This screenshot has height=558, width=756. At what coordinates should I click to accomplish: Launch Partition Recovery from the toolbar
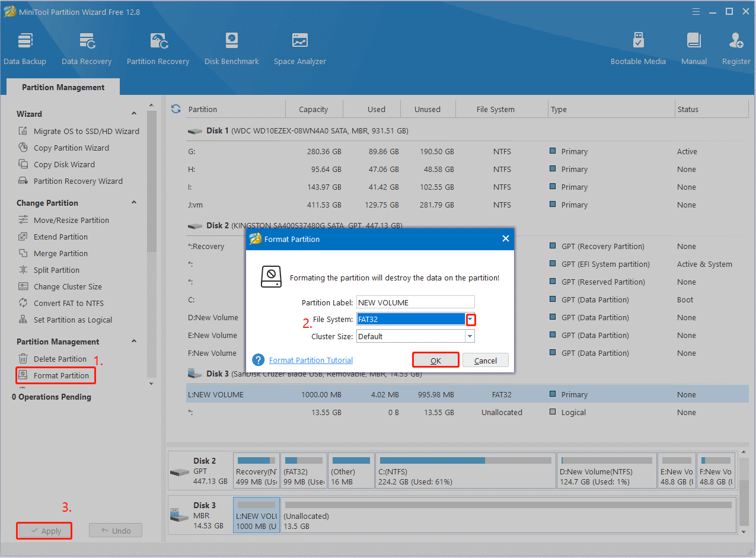[158, 49]
